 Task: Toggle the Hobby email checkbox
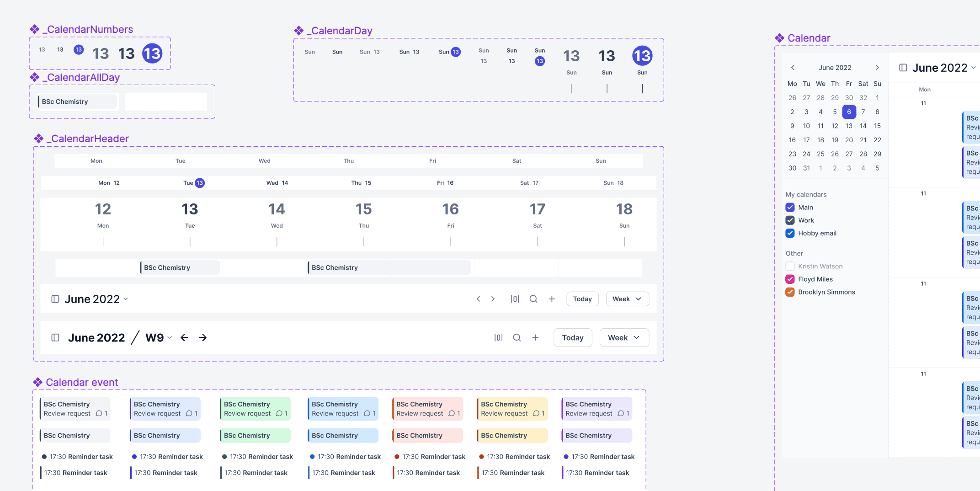coord(790,233)
